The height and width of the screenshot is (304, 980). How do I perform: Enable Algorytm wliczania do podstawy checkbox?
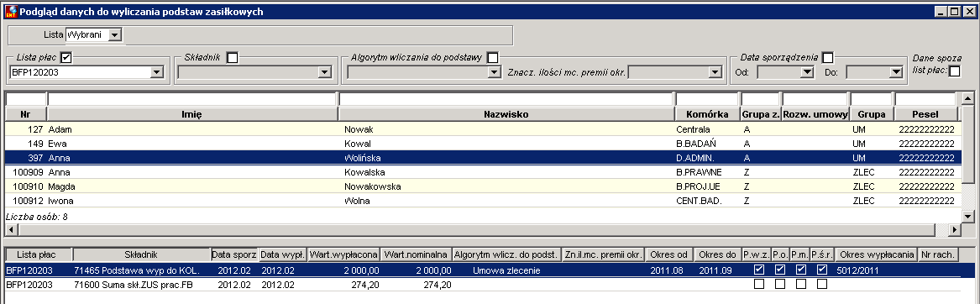click(x=492, y=58)
